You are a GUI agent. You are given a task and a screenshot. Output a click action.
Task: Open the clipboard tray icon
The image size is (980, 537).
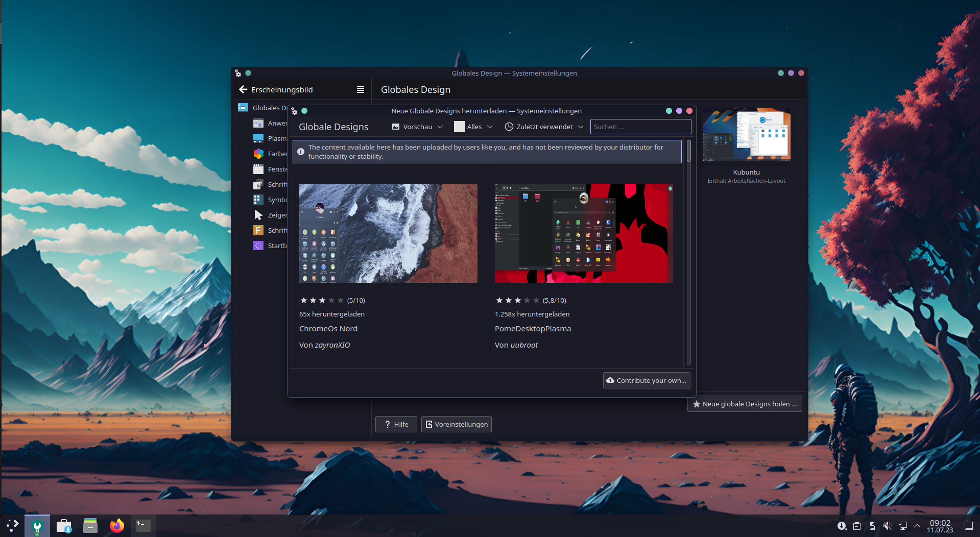click(x=857, y=526)
